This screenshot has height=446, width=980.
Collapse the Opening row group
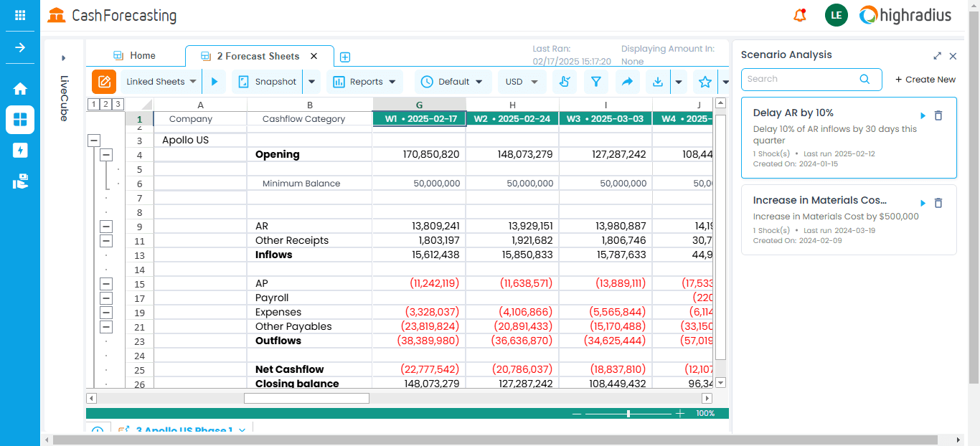click(106, 155)
